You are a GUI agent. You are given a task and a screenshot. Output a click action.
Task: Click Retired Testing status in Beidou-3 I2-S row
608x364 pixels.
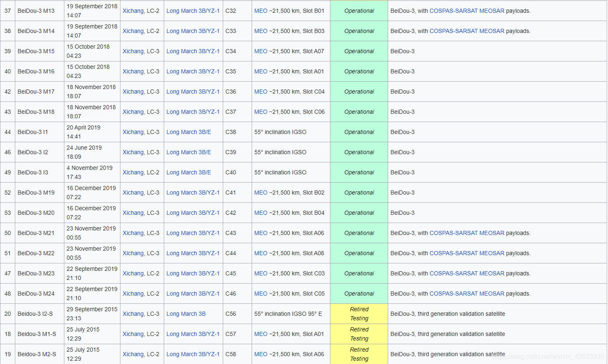coord(359,314)
